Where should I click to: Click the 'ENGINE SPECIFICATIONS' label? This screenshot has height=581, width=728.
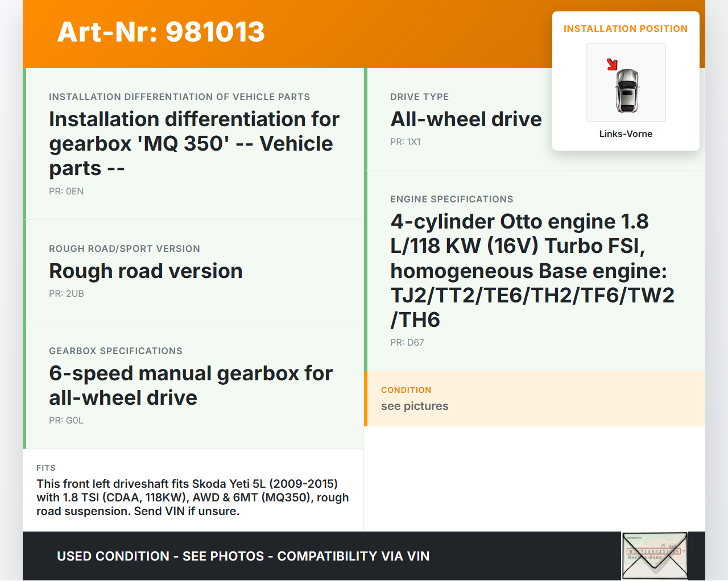point(452,199)
